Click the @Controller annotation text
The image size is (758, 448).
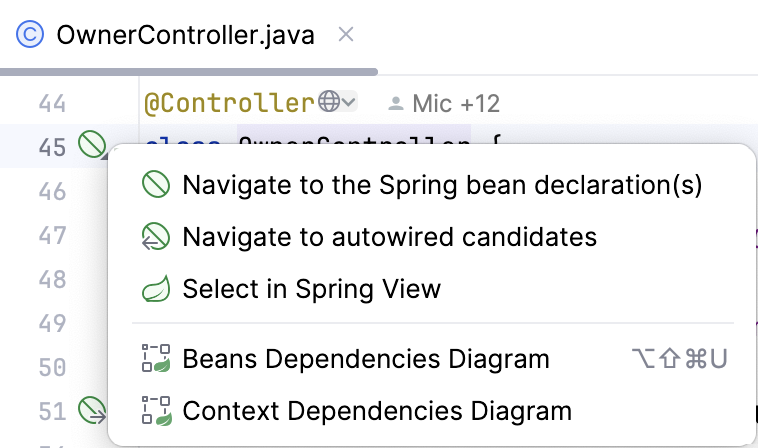click(229, 103)
